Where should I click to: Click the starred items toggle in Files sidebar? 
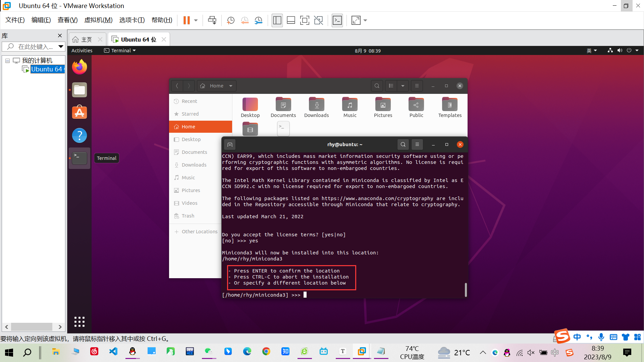tap(190, 114)
